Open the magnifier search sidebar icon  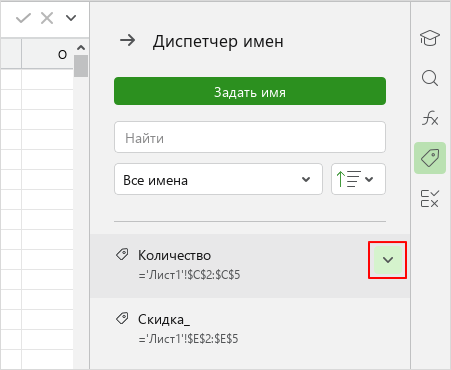(x=430, y=78)
